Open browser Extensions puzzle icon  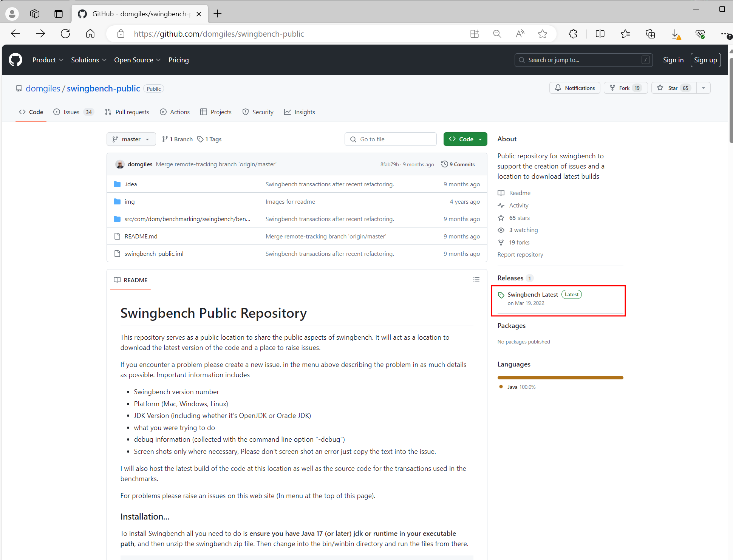(x=573, y=34)
